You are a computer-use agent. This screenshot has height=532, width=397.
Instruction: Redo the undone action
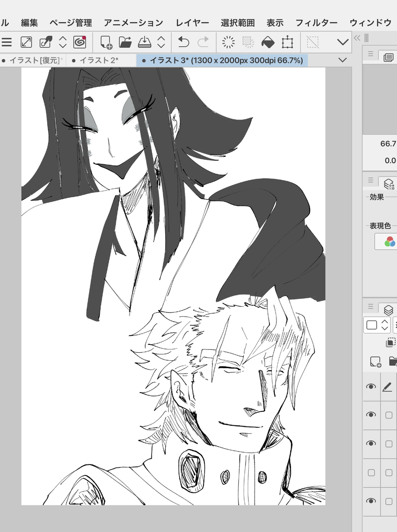coord(203,42)
